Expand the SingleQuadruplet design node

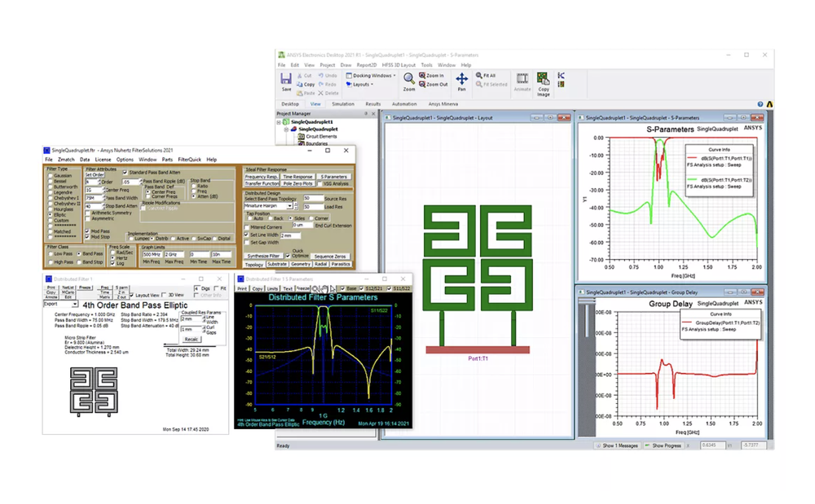[286, 129]
